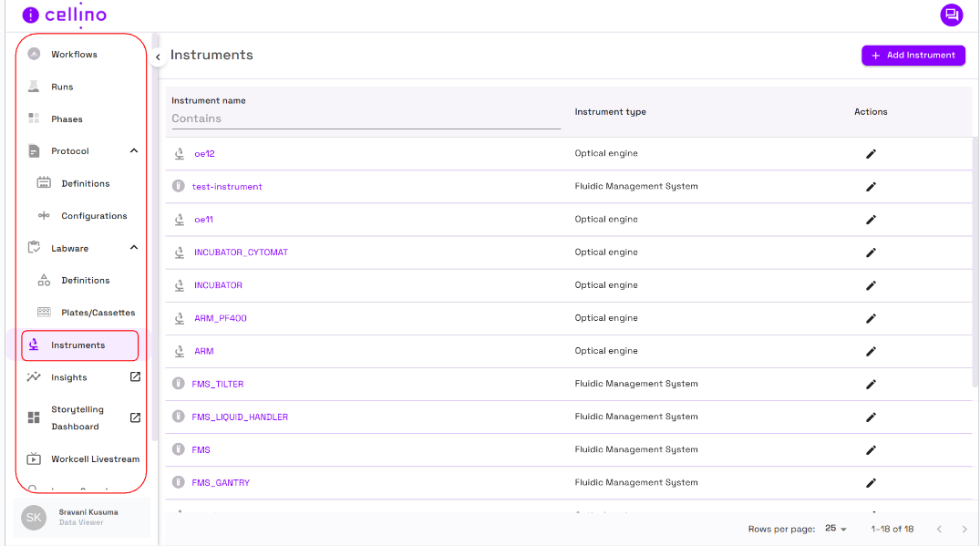Click the pencil icon for INCUBATOR_CYTOMAT row

point(871,252)
